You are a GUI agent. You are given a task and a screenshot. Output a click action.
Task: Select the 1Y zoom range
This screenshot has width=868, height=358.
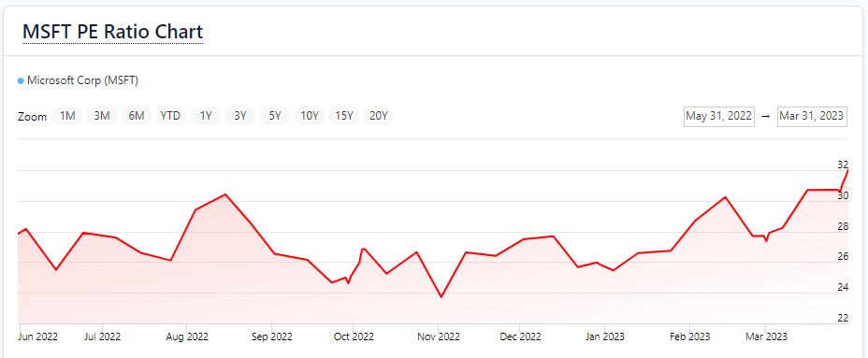point(206,116)
